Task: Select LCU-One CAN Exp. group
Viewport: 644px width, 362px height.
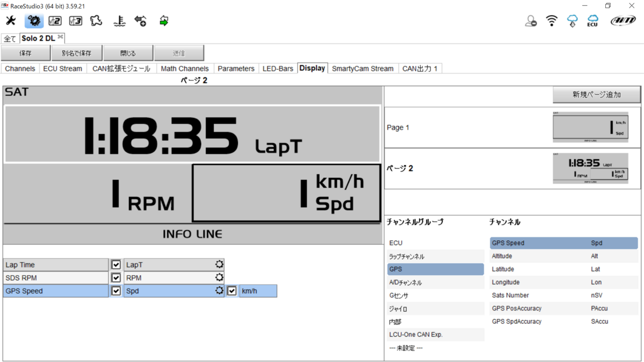Action: pyautogui.click(x=435, y=335)
